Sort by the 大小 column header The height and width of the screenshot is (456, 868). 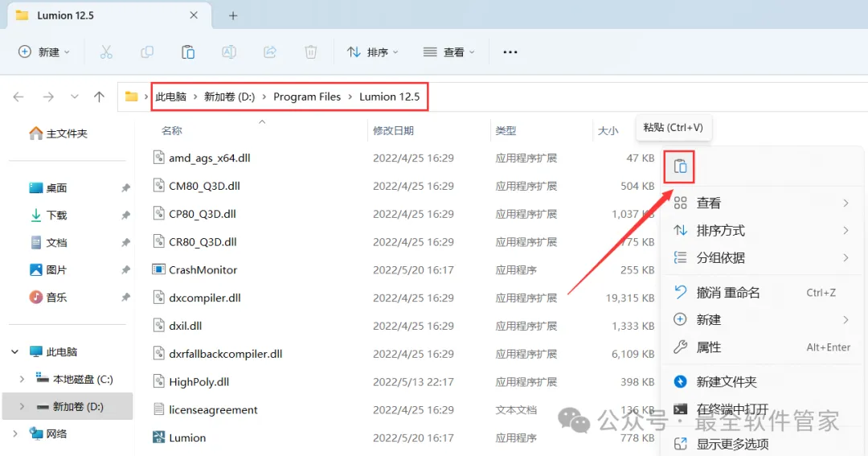pos(608,131)
